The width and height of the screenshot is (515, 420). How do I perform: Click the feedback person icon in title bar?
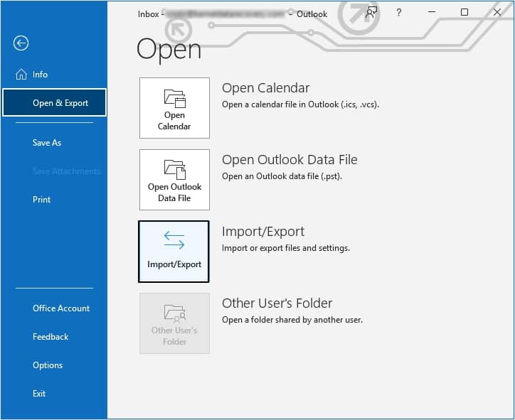pos(371,13)
